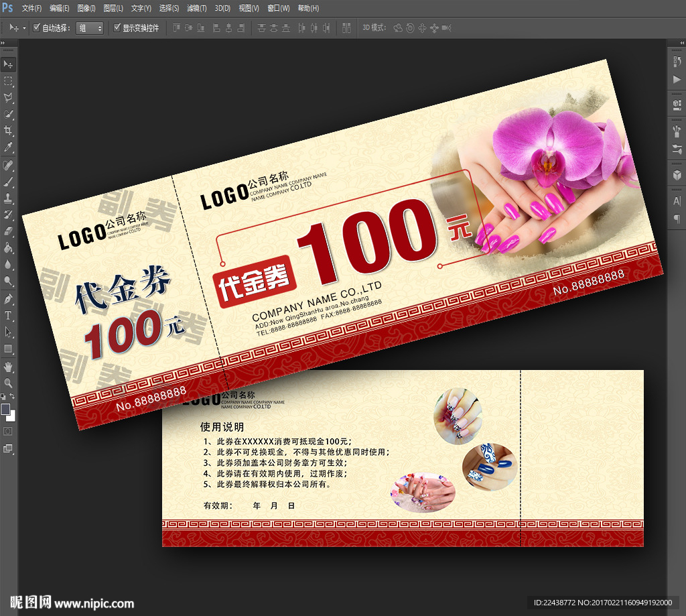Open the 文件(F) menu
Screen dimensions: 686x616
click(x=31, y=8)
